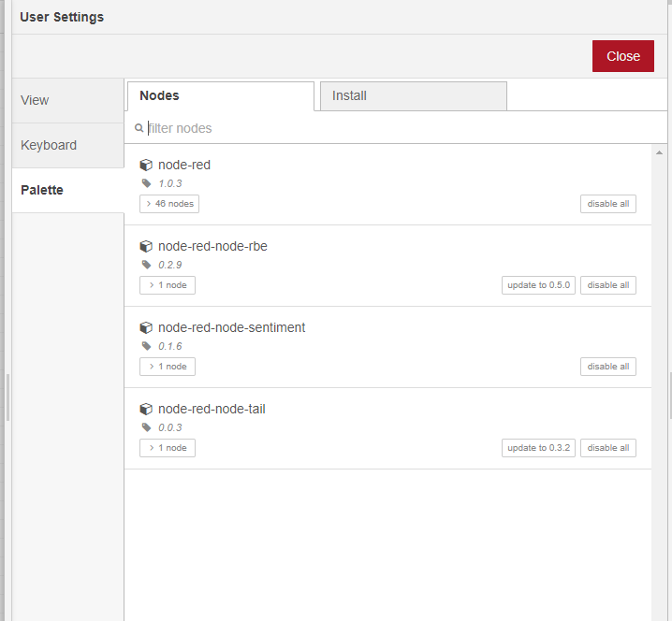This screenshot has height=621, width=672.
Task: Click the node-red-node-rbe package cube icon
Action: tap(146, 247)
